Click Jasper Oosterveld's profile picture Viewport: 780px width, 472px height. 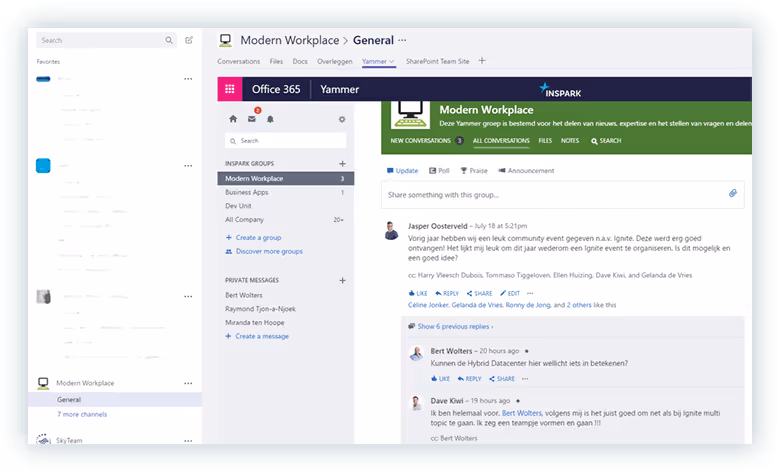point(391,231)
